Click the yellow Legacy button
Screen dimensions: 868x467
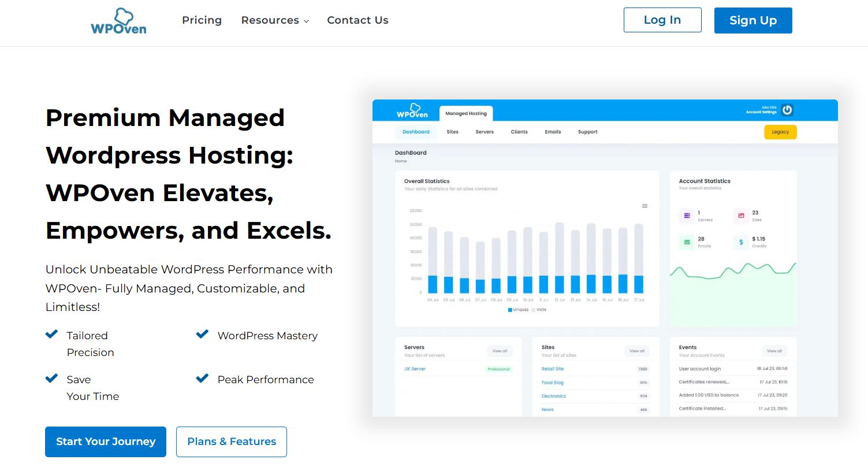[x=780, y=132]
